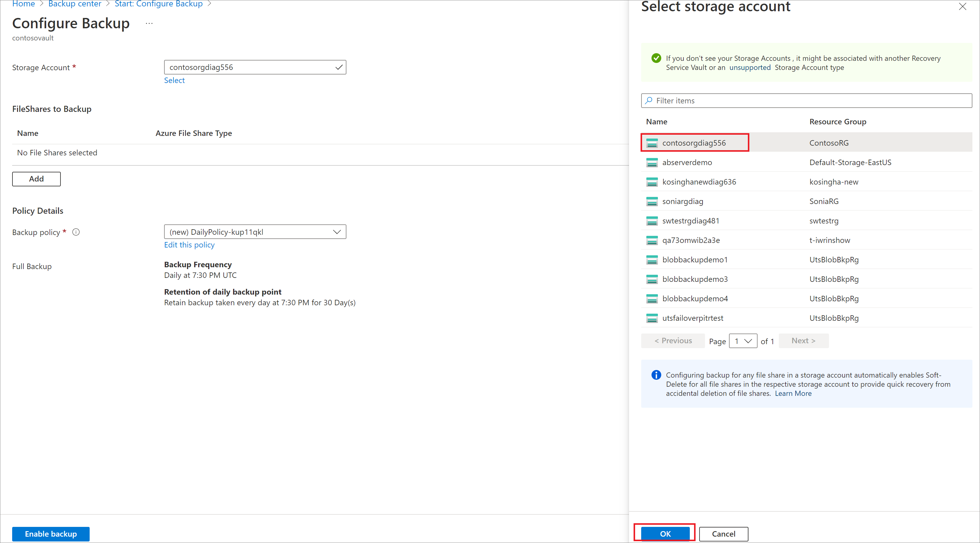Open the page number dropdown
Image resolution: width=980 pixels, height=543 pixels.
click(743, 341)
